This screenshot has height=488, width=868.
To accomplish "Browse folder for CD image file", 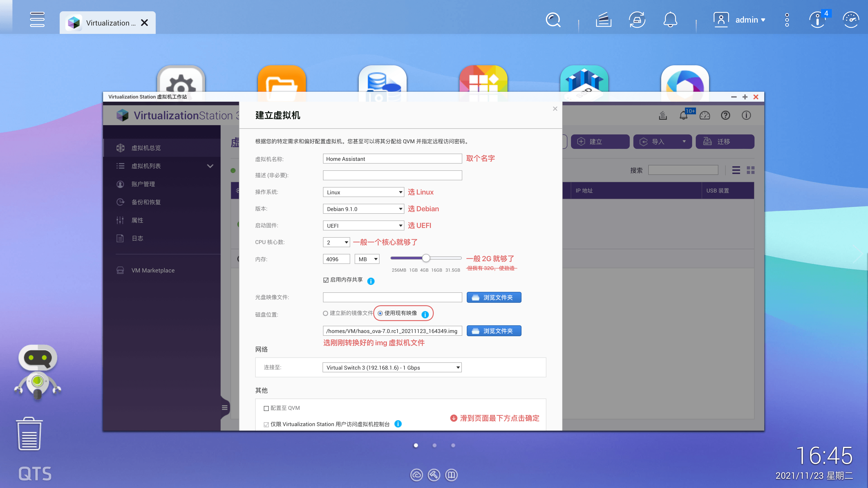I will [x=494, y=297].
